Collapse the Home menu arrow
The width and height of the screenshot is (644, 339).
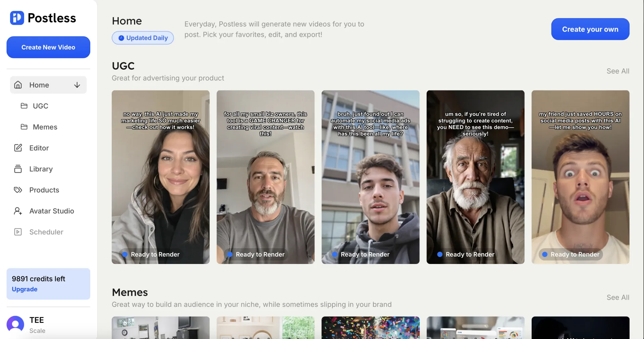77,85
